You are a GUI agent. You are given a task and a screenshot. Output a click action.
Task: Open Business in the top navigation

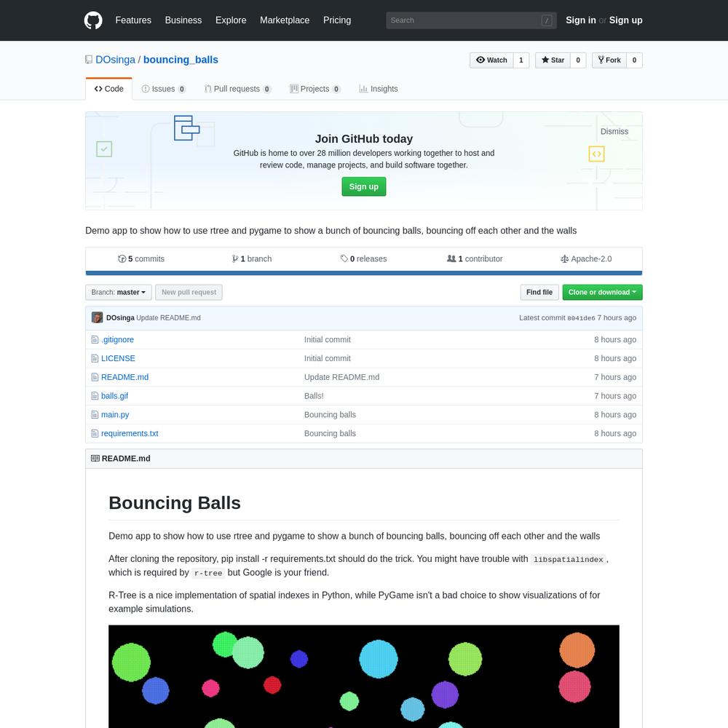(183, 20)
